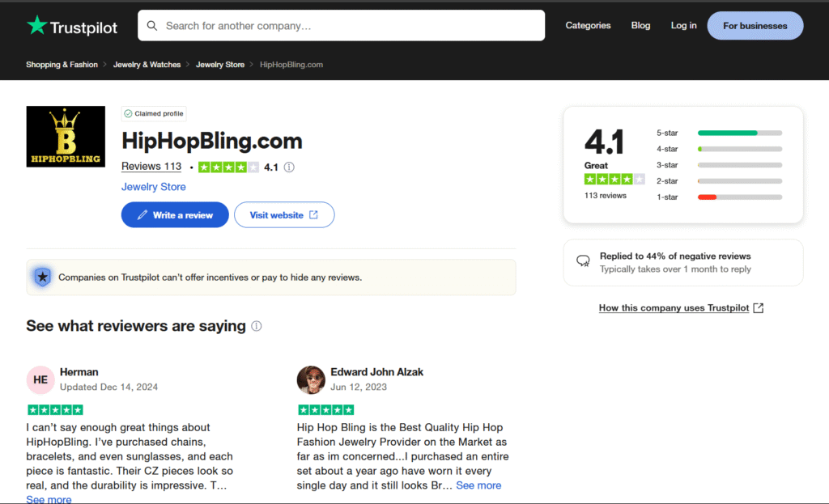This screenshot has height=504, width=829.
Task: Click the Updated Dec 14, 2024 date
Action: [x=108, y=387]
